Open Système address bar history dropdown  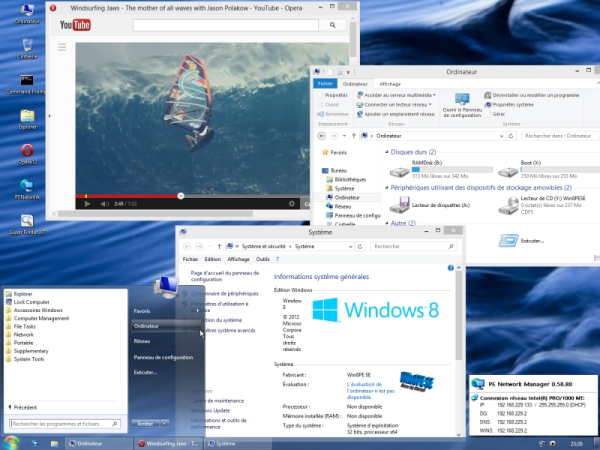click(x=350, y=246)
